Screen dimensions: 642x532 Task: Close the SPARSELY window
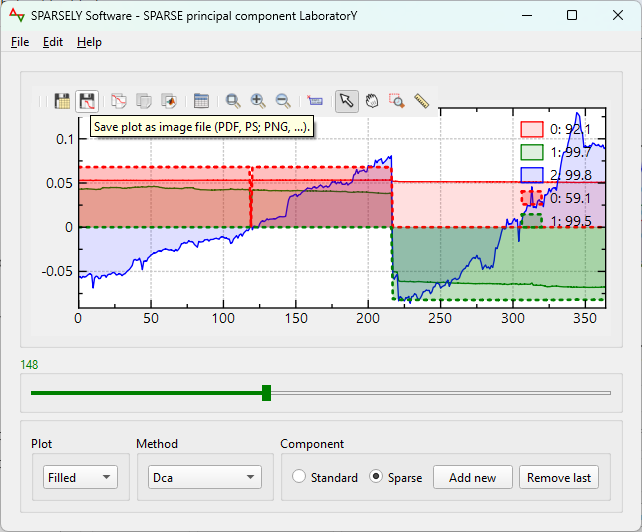[618, 16]
